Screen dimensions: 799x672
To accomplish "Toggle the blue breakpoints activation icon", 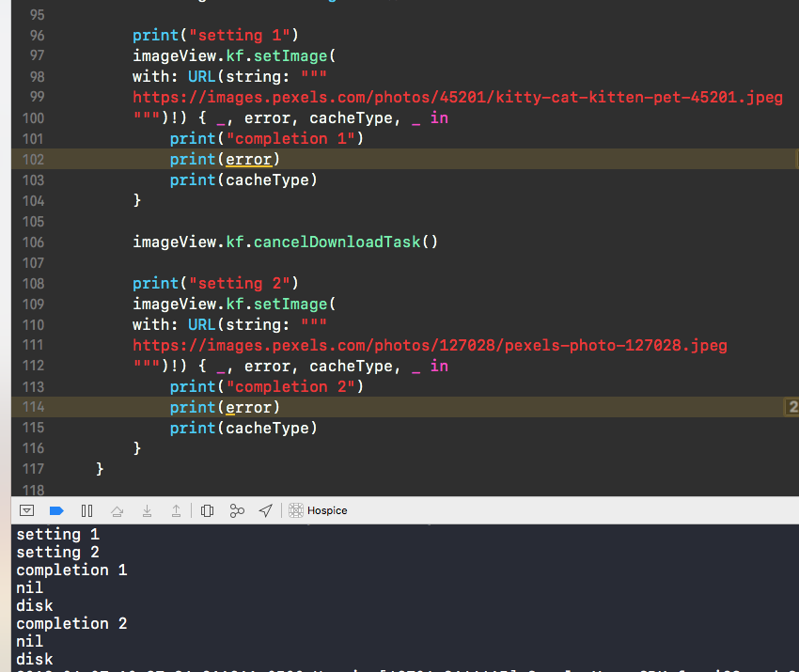I will 56,510.
